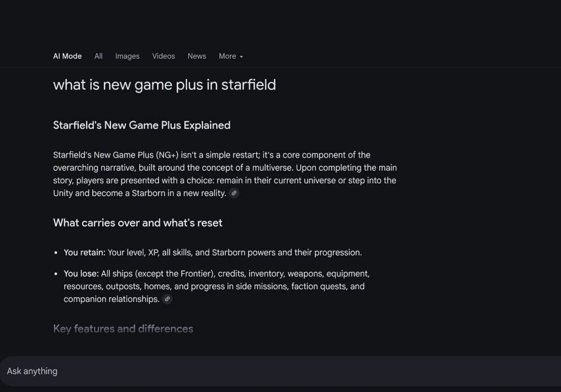Screen dimensions: 561x392
Task: Click the caret arrow beside More
Action: tap(241, 57)
